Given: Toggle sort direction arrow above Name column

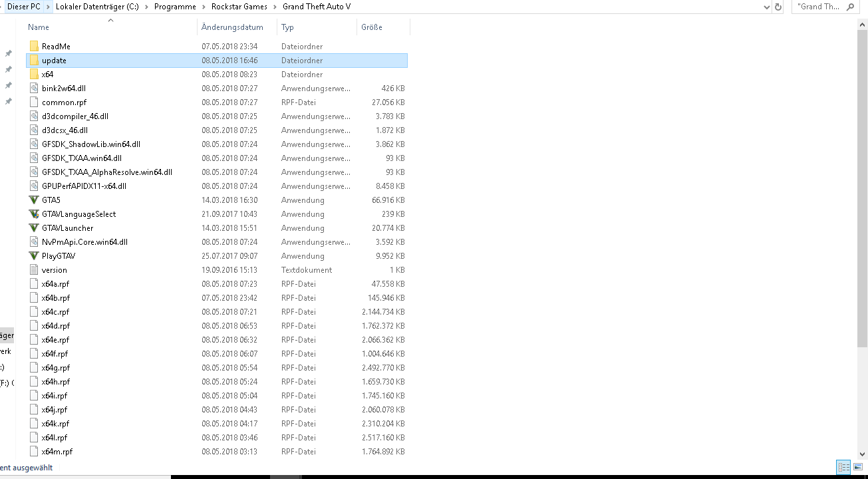Looking at the screenshot, I should click(111, 20).
